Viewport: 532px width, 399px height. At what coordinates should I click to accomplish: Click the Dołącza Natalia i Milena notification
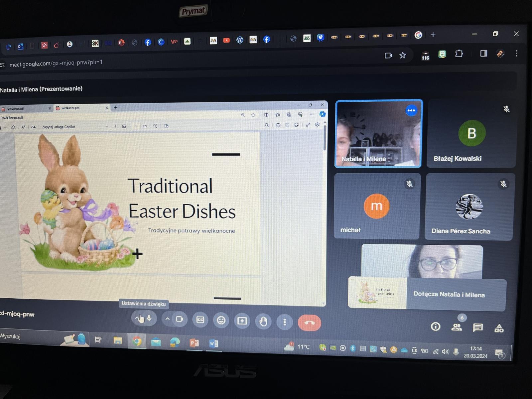point(449,295)
